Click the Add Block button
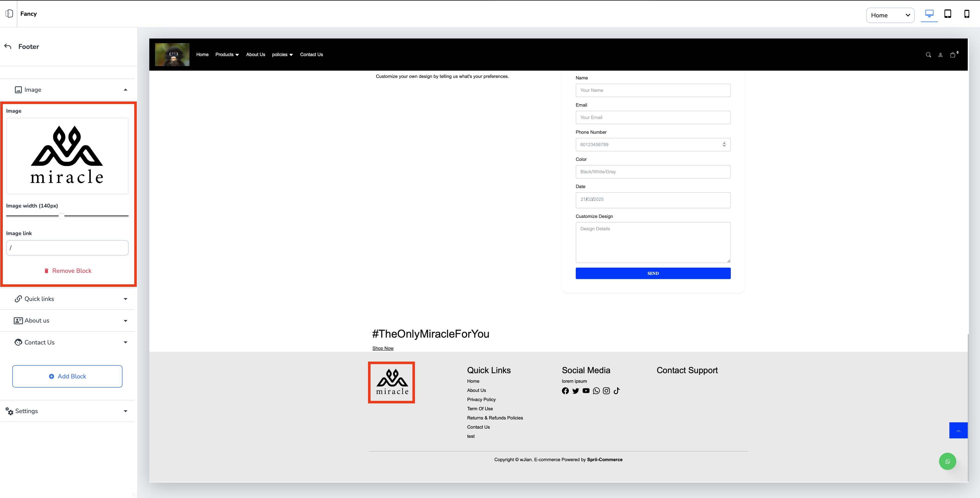980x498 pixels. pos(67,376)
